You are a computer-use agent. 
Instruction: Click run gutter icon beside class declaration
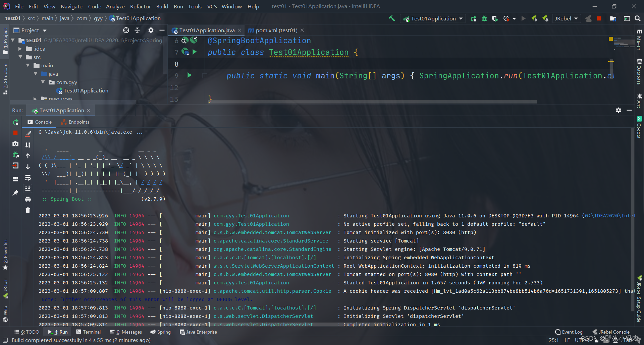point(195,52)
